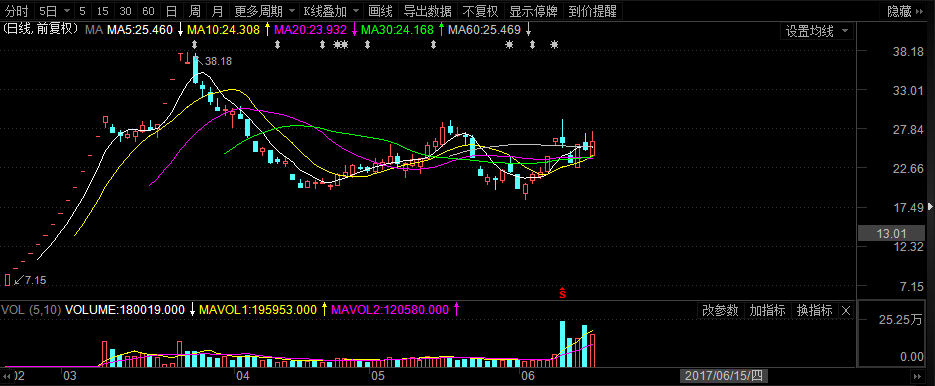Click the yellow MAVOL1:195953.000 value
The image size is (935, 386).
[258, 310]
